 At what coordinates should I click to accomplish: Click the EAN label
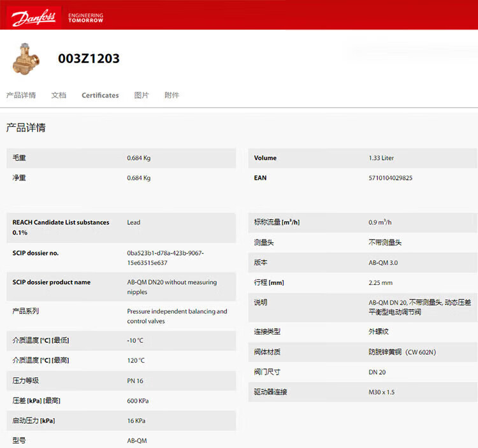[x=260, y=178]
